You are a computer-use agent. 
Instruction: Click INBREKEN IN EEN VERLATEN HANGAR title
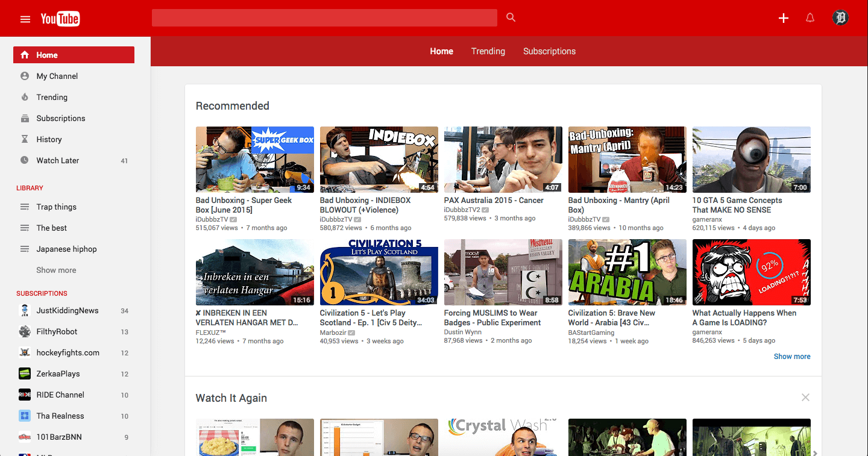tap(247, 317)
